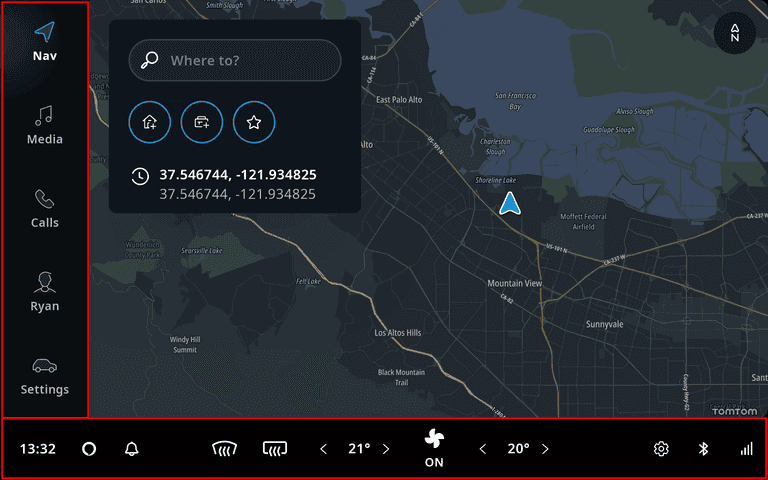Decrease left temperature from 21°
Screen dimensions: 768x480
[323, 449]
